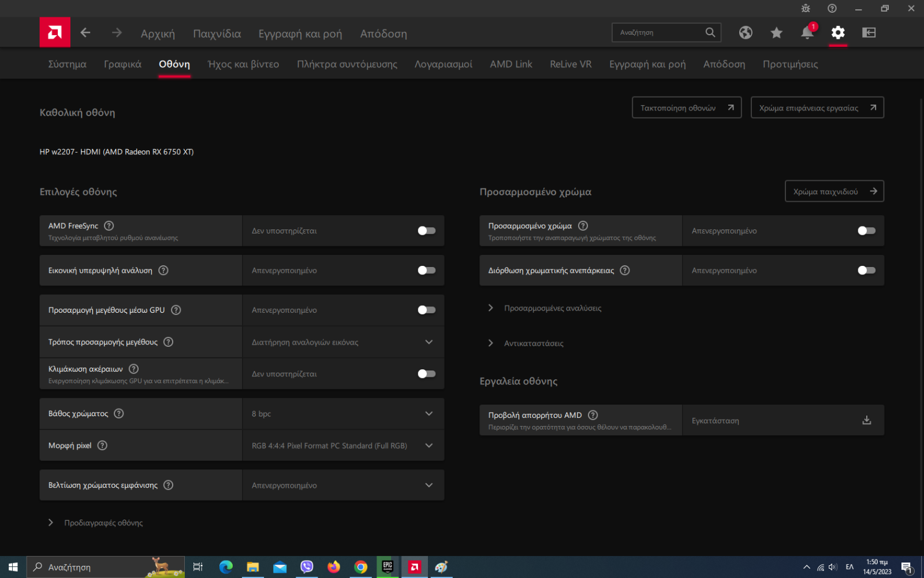Show help for AMD FreeSync

click(x=109, y=225)
